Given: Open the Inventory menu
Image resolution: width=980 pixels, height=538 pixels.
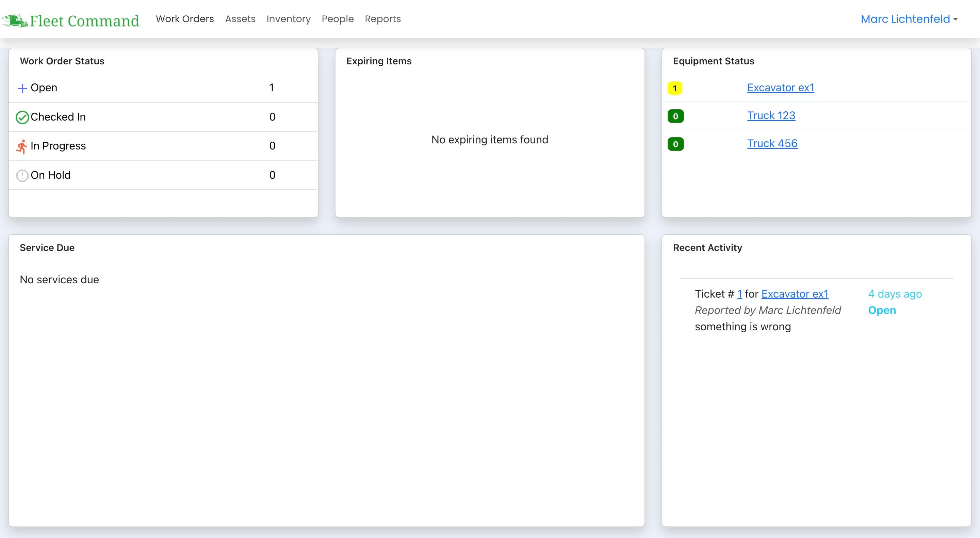Looking at the screenshot, I should pos(288,19).
